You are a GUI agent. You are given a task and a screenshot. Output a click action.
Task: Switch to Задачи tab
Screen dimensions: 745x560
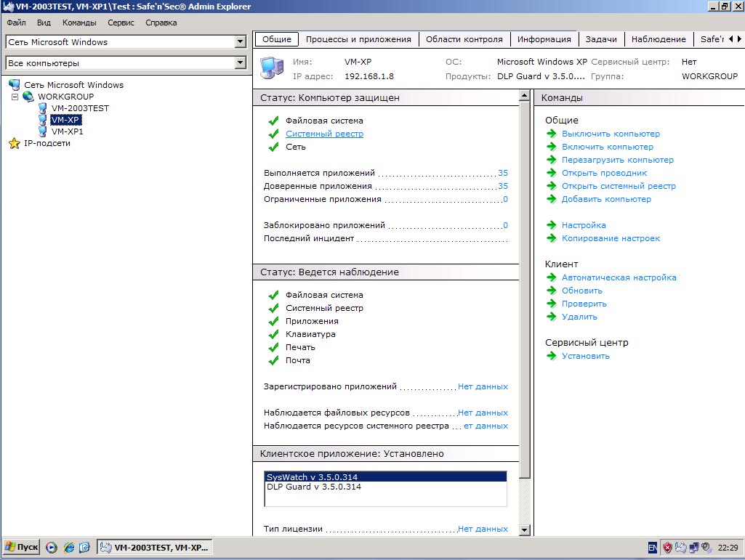[x=601, y=39]
